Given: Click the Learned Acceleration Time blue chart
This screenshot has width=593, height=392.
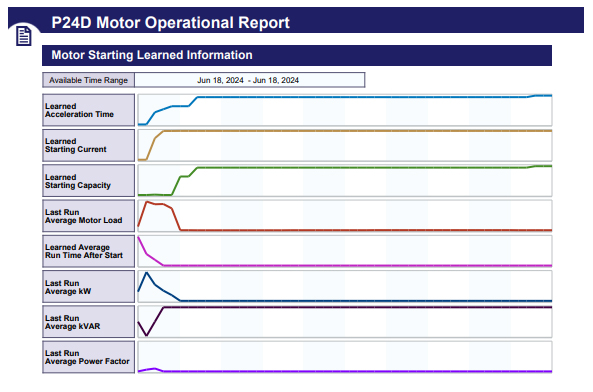Looking at the screenshot, I should (345, 110).
